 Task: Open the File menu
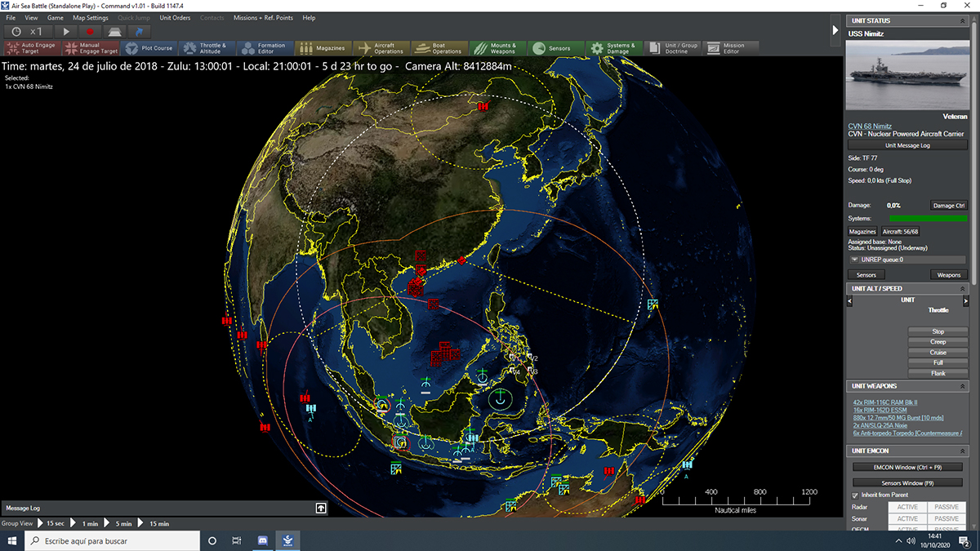click(11, 17)
